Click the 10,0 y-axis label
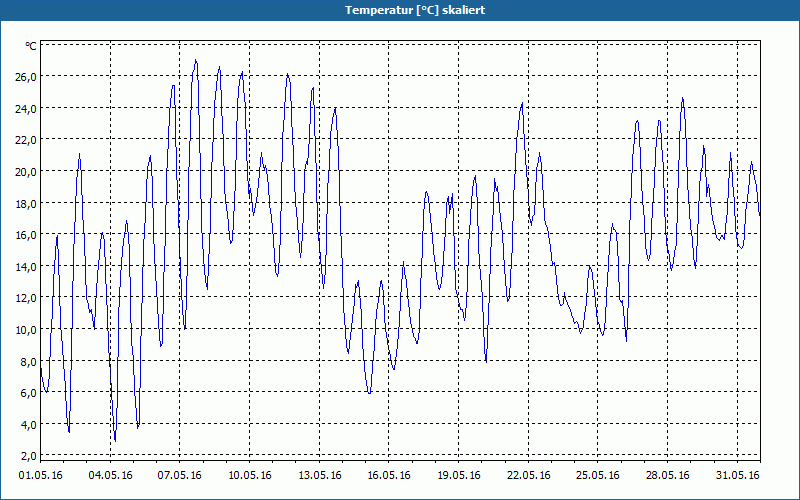800x500 pixels. click(x=26, y=330)
